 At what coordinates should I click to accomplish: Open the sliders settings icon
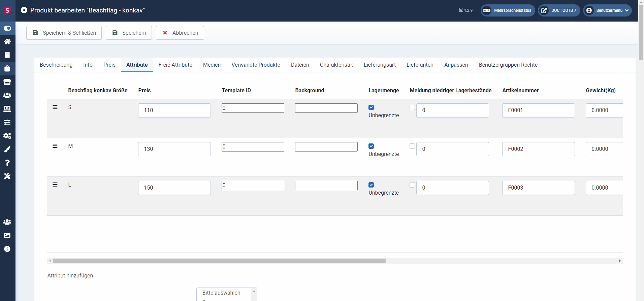pyautogui.click(x=7, y=122)
